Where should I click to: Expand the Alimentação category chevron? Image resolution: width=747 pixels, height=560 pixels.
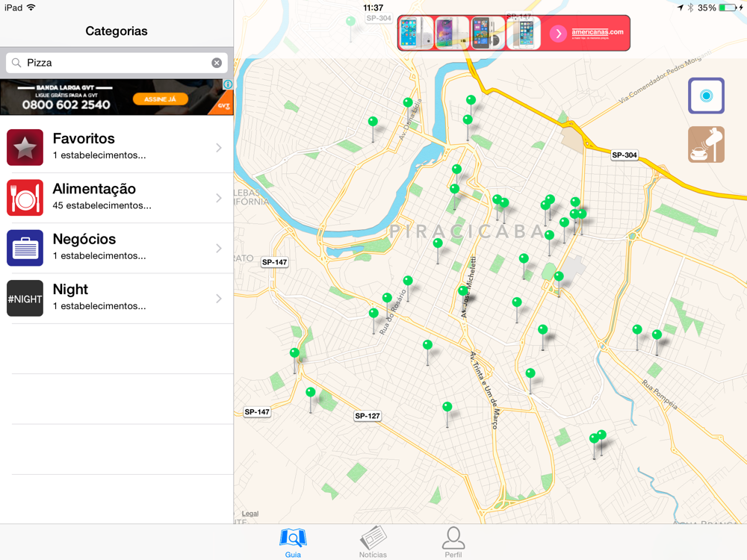(219, 198)
